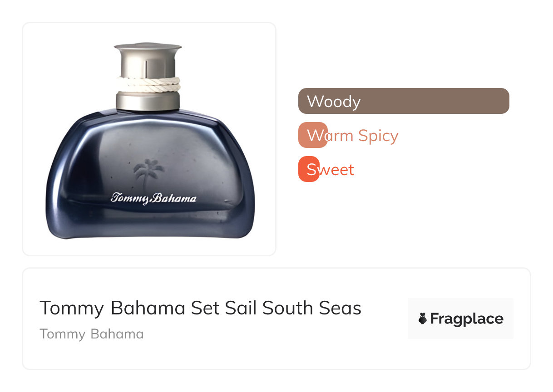The image size is (553, 392).
Task: Click the Fragplace wordmark text
Action: click(x=467, y=319)
